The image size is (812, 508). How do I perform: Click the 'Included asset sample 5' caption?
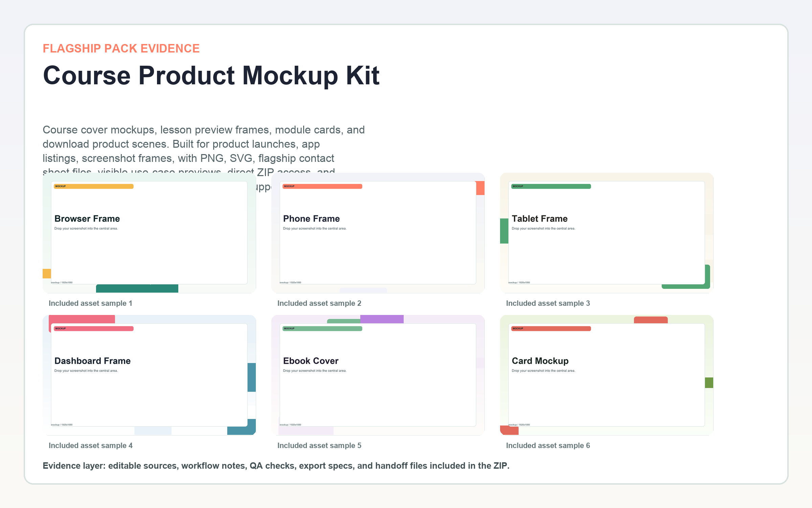pyautogui.click(x=319, y=445)
